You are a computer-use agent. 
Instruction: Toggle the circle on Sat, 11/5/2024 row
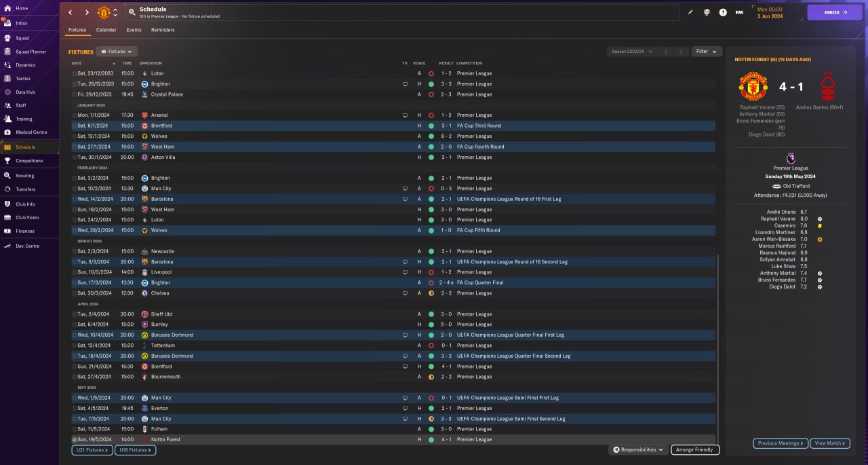pos(74,429)
